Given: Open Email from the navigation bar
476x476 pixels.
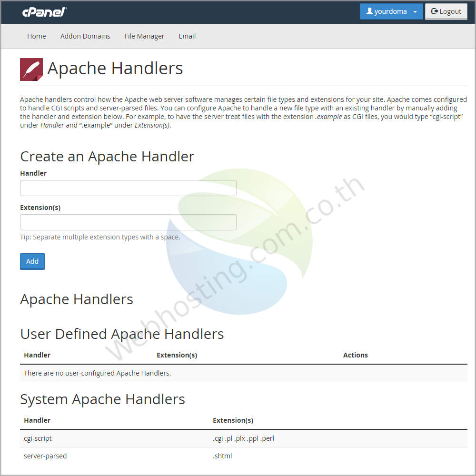Looking at the screenshot, I should click(x=187, y=36).
